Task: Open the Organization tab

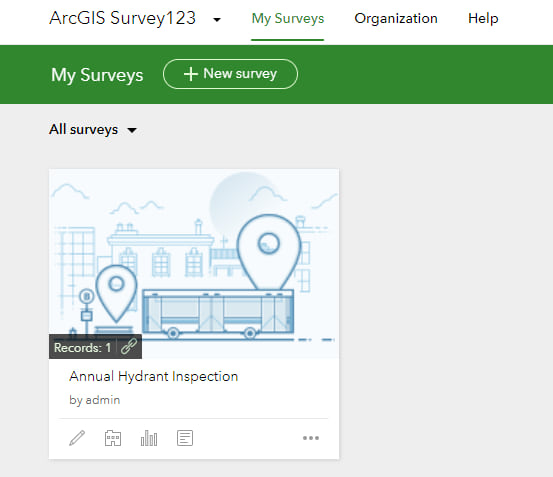Action: coord(396,18)
